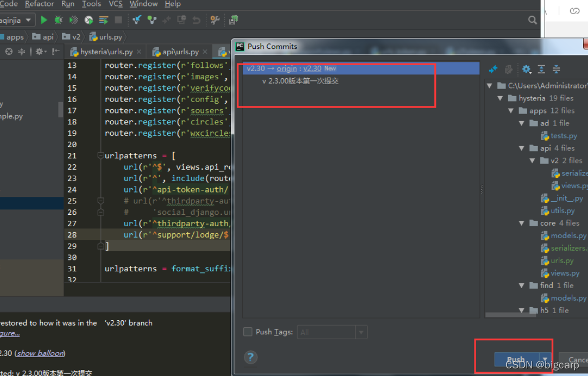Click the scroll-from-source target icon in Project panel
The height and width of the screenshot is (376, 588).
coord(9,52)
